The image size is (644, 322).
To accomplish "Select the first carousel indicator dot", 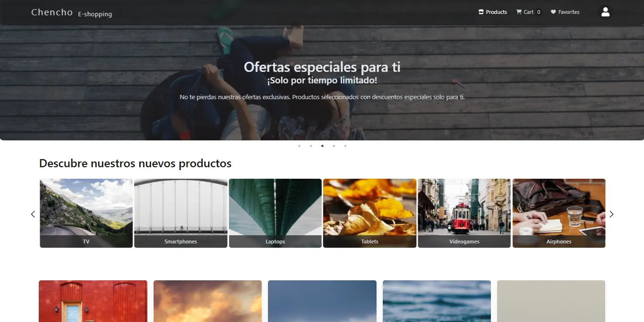I will point(300,146).
